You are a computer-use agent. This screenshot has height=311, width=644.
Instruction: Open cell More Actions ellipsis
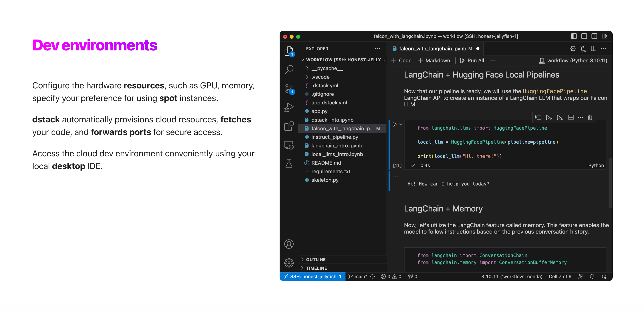(x=580, y=118)
